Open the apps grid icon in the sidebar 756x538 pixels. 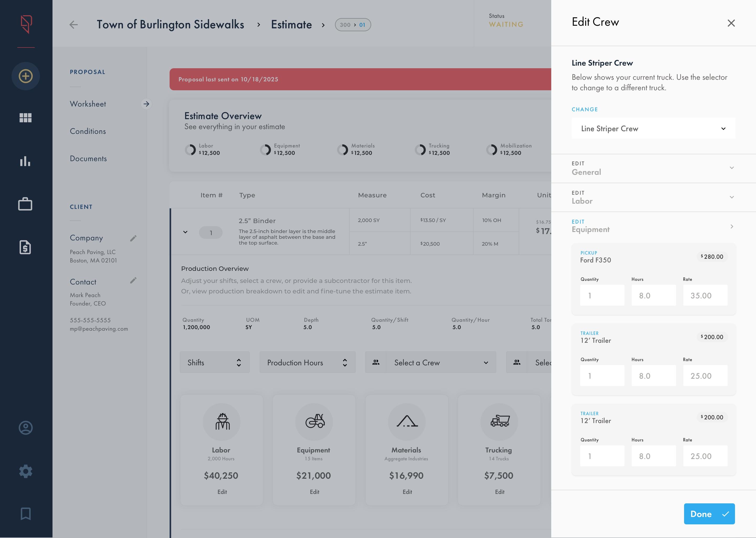click(25, 118)
